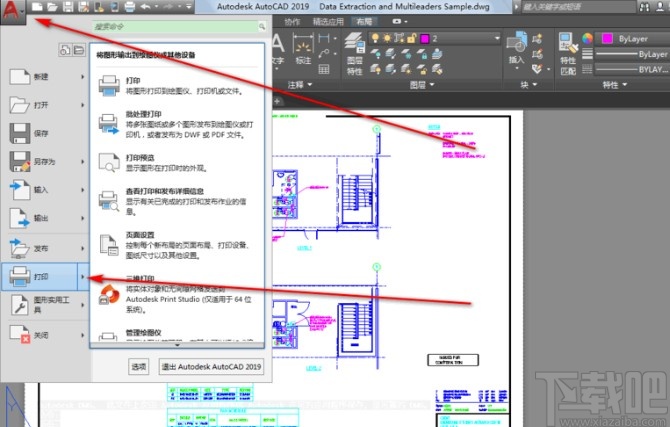Click the Undo arrow in quick access toolbar
670x427 pixels.
146,6
